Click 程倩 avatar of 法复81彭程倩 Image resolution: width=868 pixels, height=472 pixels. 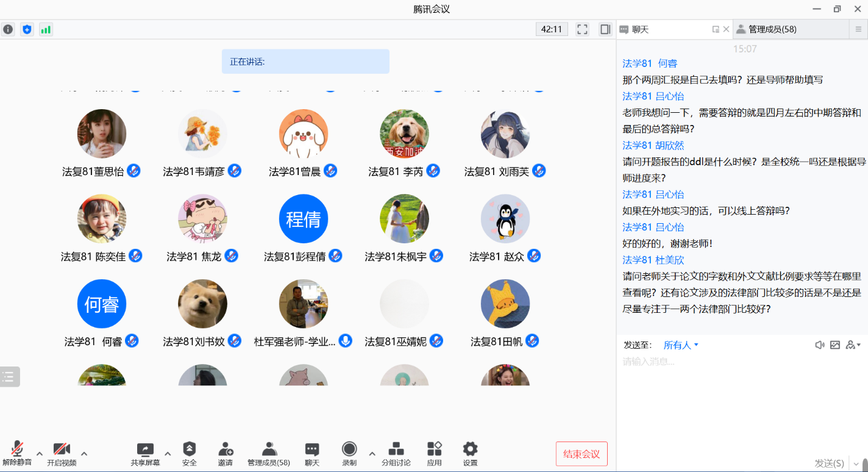[x=304, y=219]
